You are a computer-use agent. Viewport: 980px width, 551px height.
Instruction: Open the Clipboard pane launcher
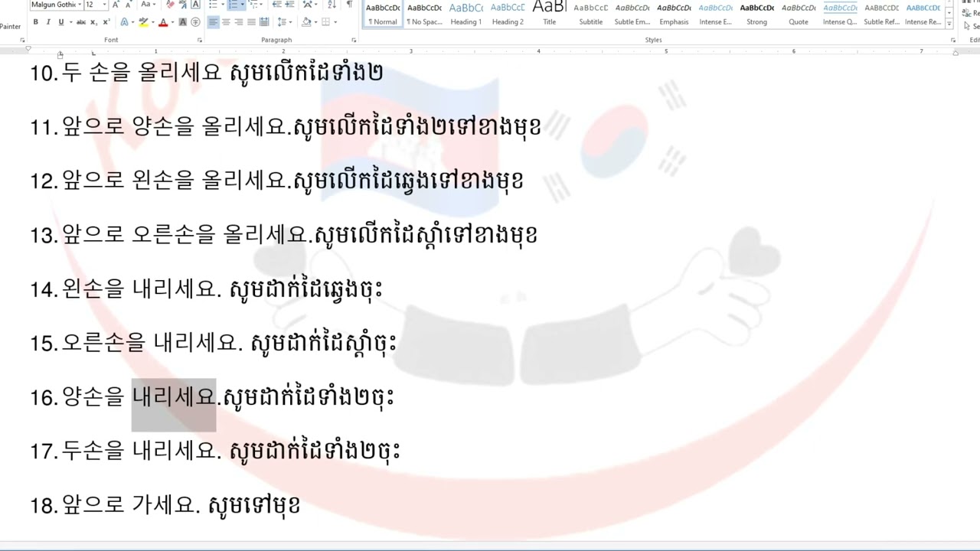click(x=22, y=40)
